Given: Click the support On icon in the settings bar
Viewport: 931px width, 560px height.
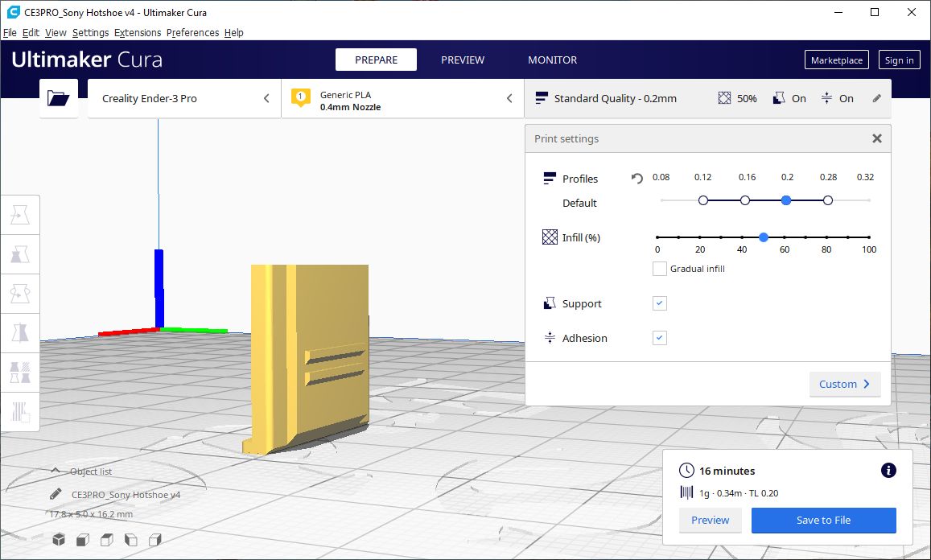Looking at the screenshot, I should pyautogui.click(x=779, y=99).
